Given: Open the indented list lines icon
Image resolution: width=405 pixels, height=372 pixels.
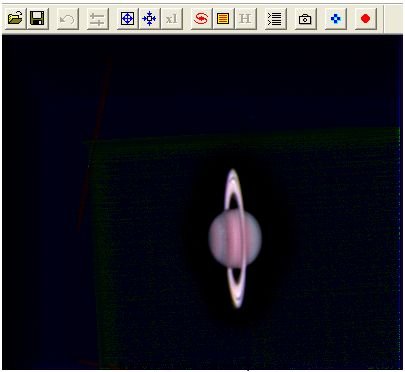Looking at the screenshot, I should point(275,18).
